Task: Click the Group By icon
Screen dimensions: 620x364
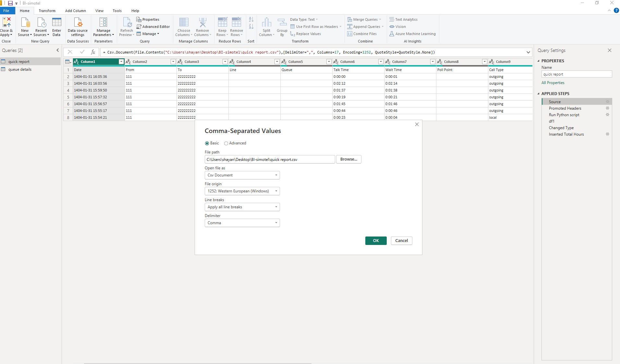Action: [x=282, y=22]
